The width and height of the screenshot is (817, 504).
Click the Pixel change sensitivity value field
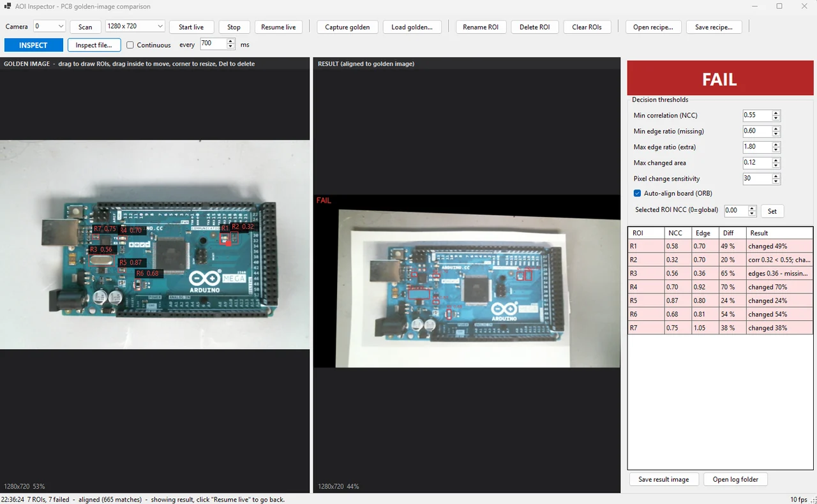(757, 179)
